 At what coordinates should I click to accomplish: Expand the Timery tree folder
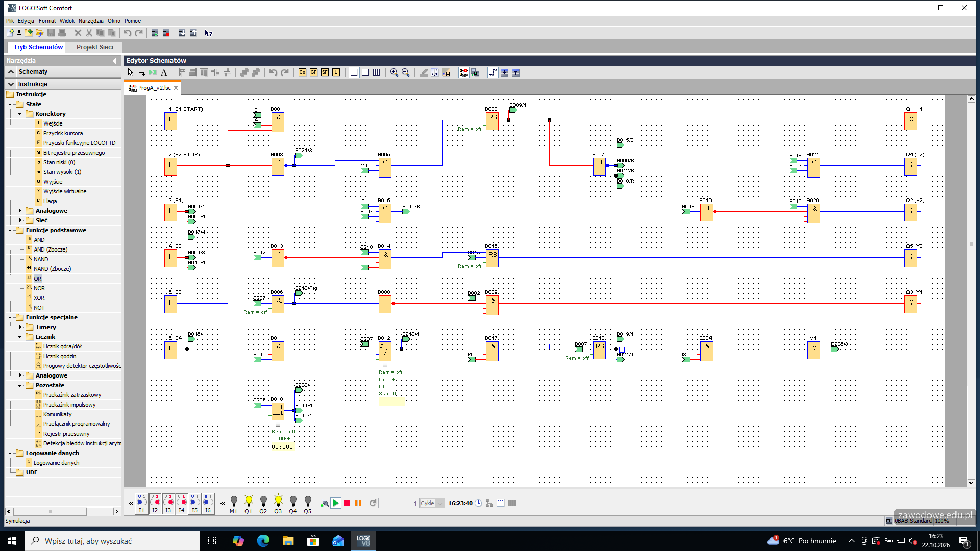(x=20, y=327)
